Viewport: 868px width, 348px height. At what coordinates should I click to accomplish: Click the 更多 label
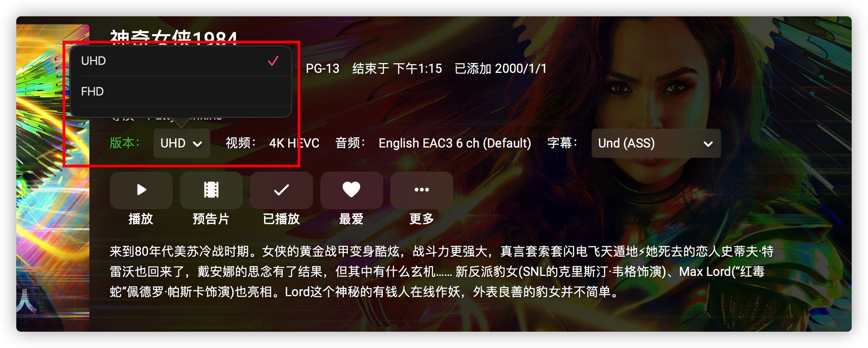[421, 219]
